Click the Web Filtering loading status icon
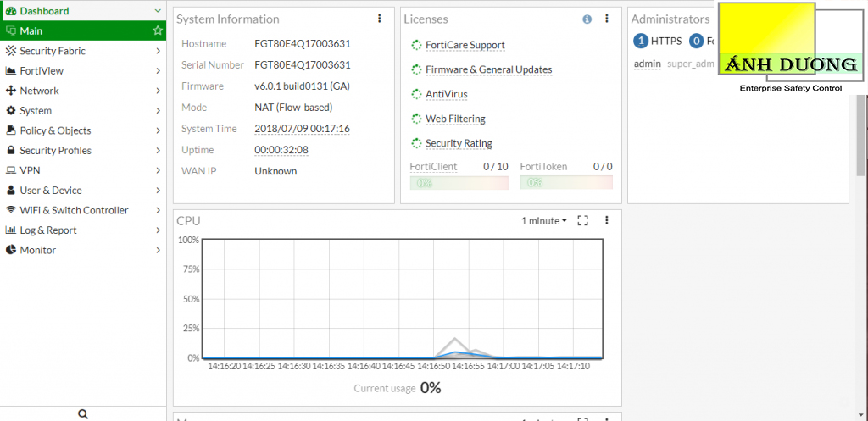 click(x=416, y=119)
